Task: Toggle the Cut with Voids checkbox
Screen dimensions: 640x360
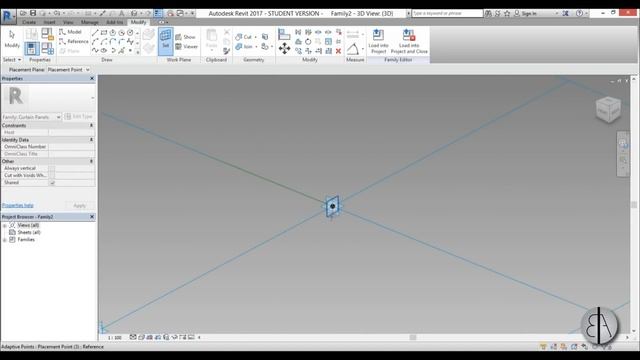Action: [52, 176]
